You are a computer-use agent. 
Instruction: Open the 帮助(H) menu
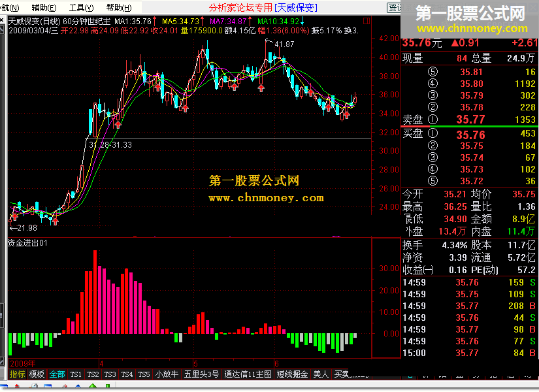click(x=119, y=8)
